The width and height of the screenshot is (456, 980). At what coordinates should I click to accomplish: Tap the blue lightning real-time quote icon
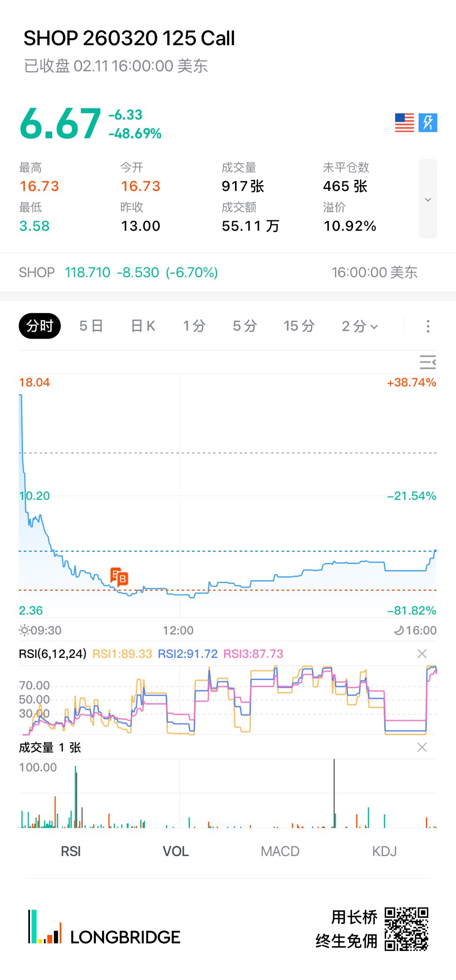(x=428, y=123)
